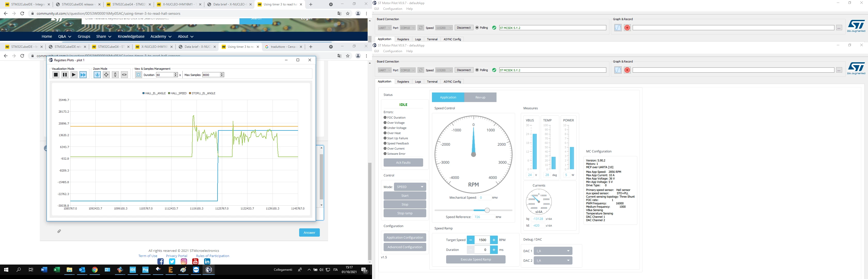The height and width of the screenshot is (279, 868).
Task: Click the Target Speed field showing 1500
Action: [x=482, y=240]
